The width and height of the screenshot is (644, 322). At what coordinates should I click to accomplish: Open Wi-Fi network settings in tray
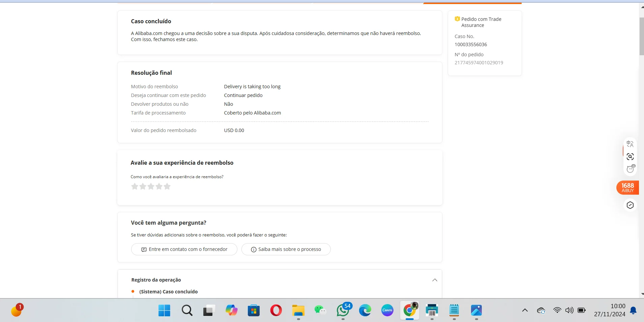[557, 310]
